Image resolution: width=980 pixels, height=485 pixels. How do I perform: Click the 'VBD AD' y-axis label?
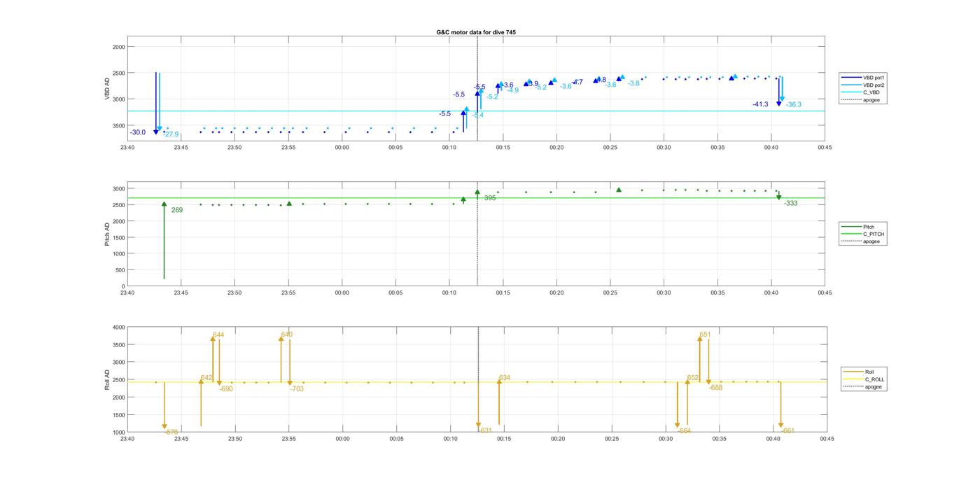pos(108,87)
